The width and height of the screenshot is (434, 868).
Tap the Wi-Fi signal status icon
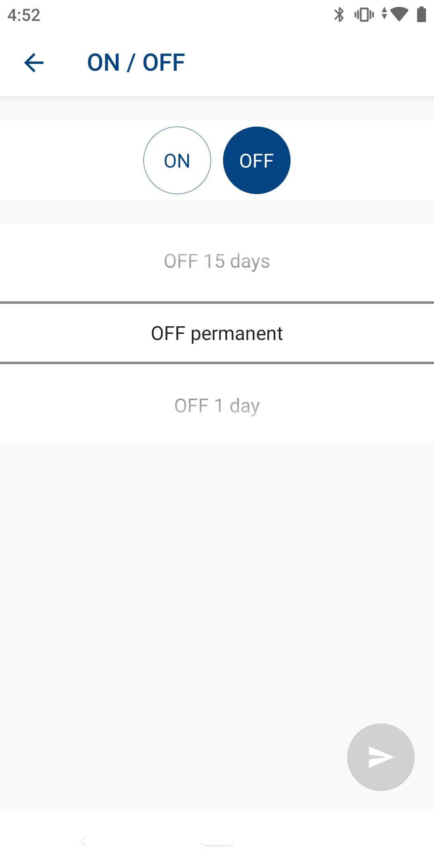coord(399,14)
